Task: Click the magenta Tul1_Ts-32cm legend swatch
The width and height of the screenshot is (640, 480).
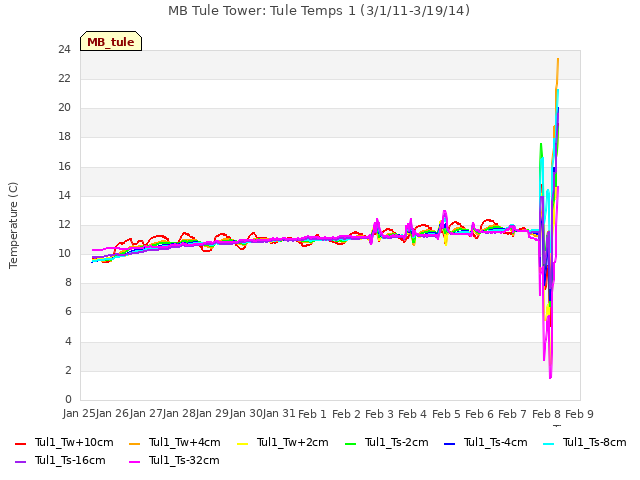Action: (134, 461)
